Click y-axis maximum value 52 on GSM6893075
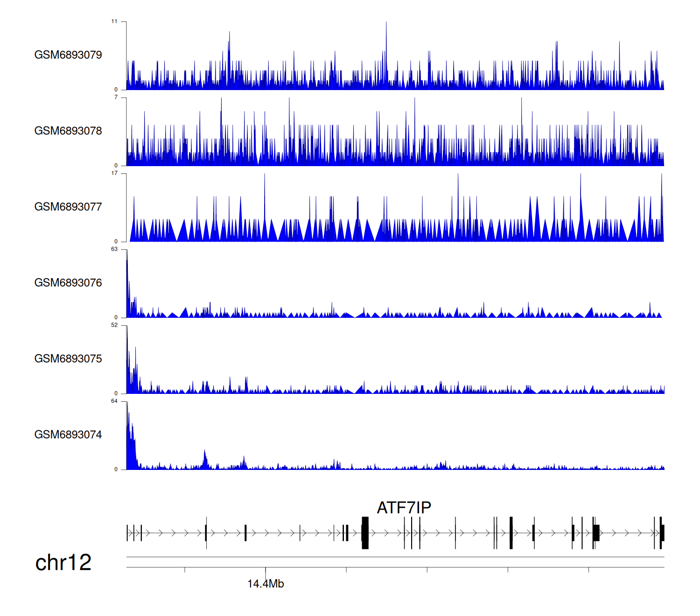Image resolution: width=700 pixels, height=616 pixels. [x=114, y=325]
